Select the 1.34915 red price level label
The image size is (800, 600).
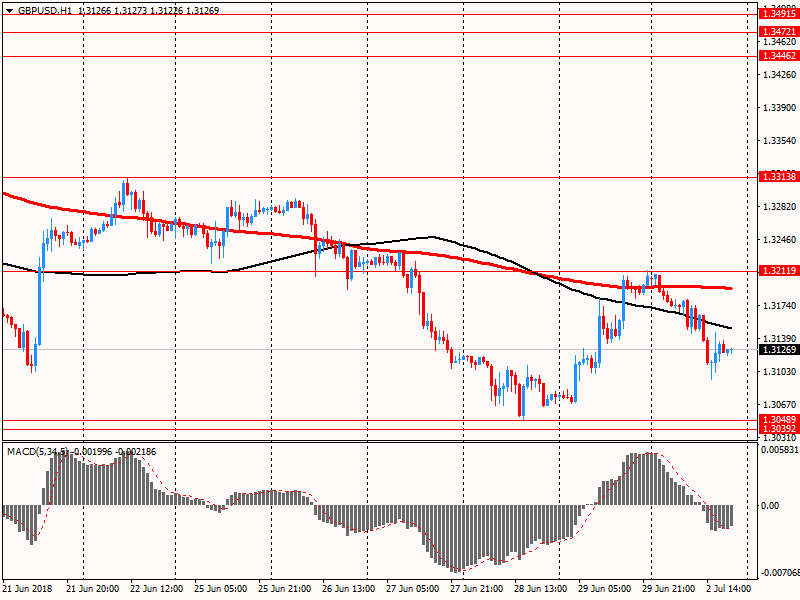(x=779, y=14)
